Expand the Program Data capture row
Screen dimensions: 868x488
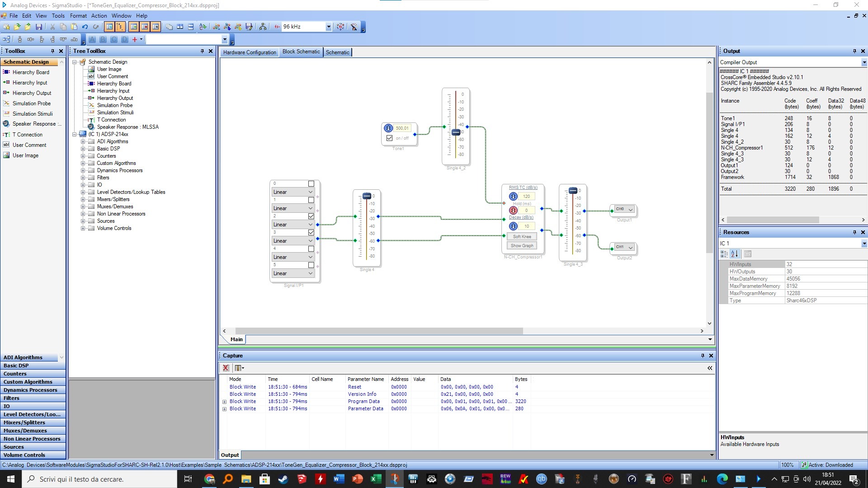[x=224, y=402]
